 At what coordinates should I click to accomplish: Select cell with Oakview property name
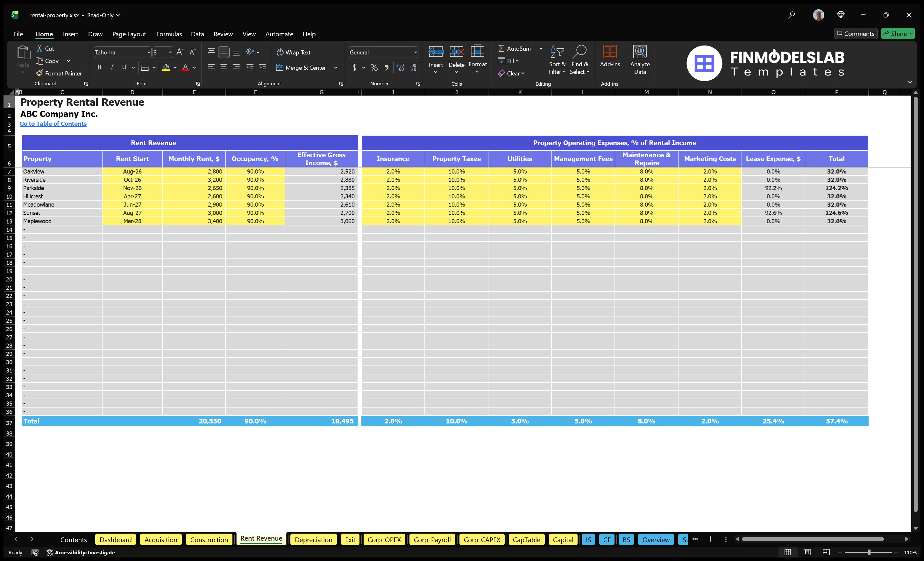62,171
